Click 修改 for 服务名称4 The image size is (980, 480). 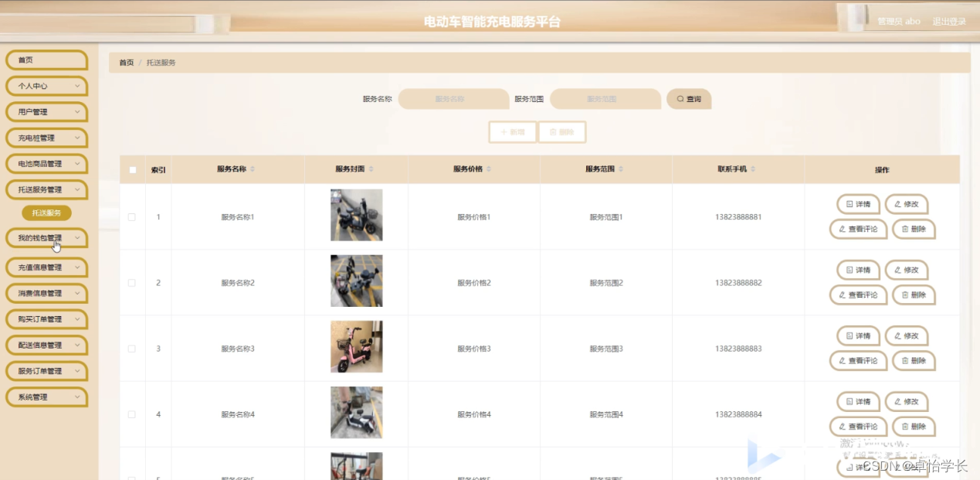[x=907, y=401]
